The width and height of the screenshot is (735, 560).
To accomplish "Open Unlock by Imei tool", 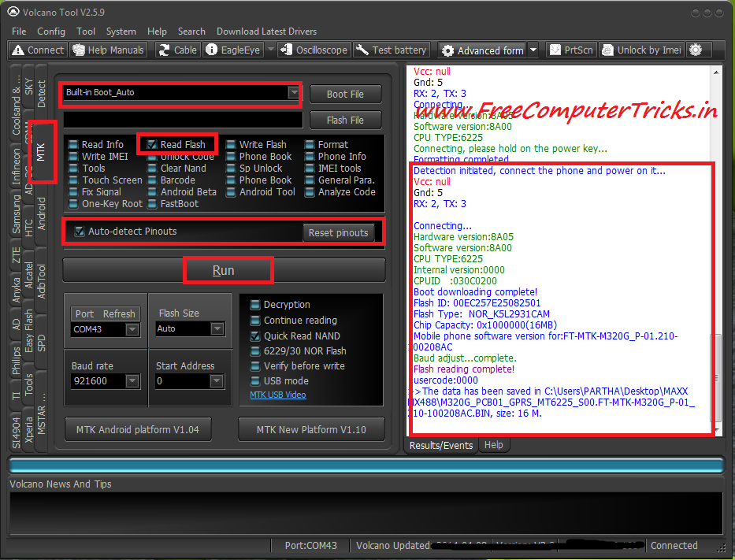I will tap(642, 50).
